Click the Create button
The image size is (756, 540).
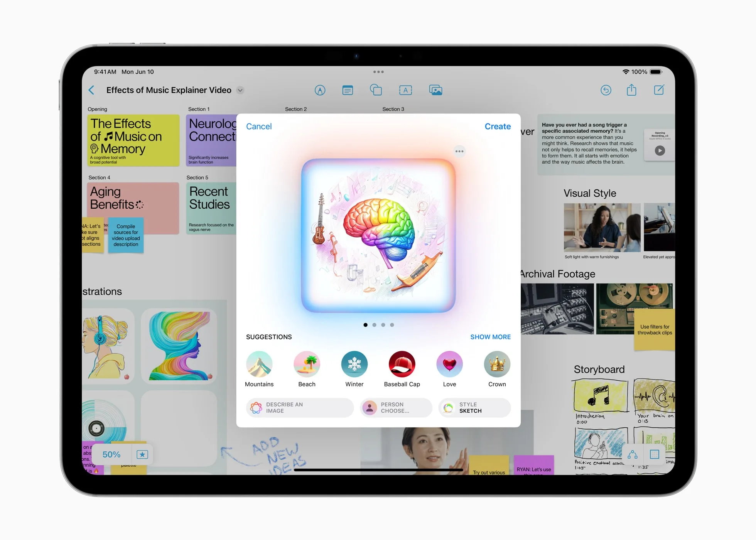coord(497,126)
